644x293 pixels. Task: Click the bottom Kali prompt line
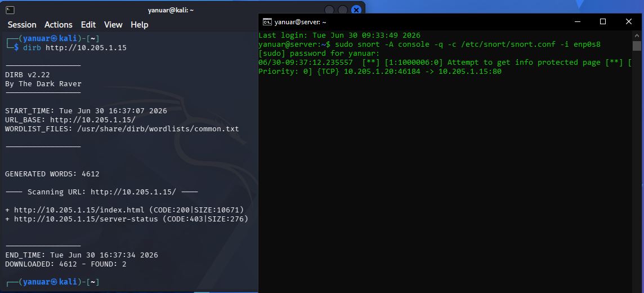[52, 282]
